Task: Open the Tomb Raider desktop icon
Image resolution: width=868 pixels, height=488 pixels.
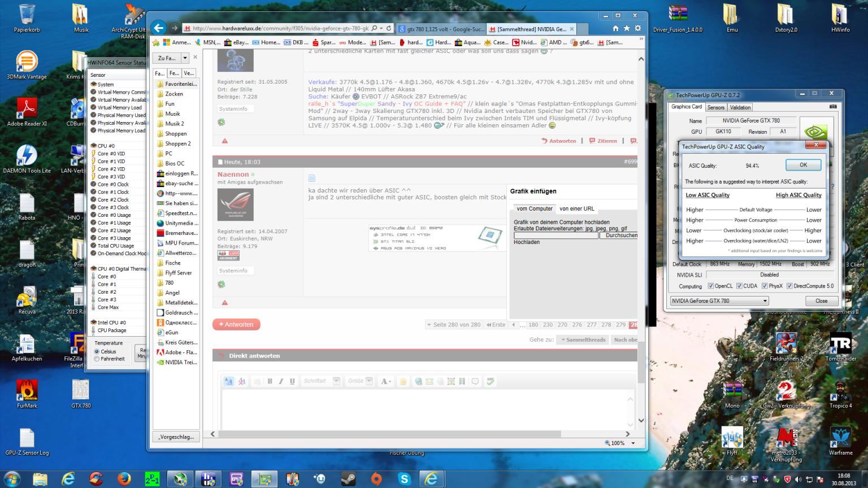Action: tap(840, 347)
